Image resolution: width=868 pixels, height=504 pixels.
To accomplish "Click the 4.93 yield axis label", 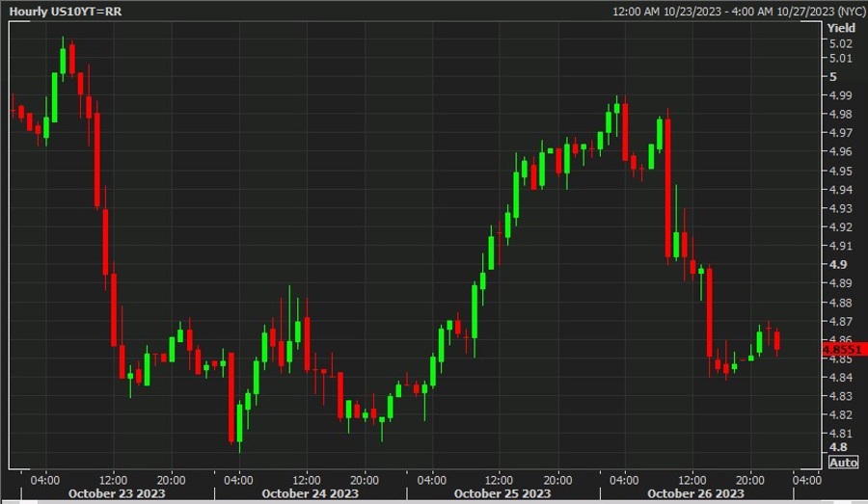I will click(840, 208).
